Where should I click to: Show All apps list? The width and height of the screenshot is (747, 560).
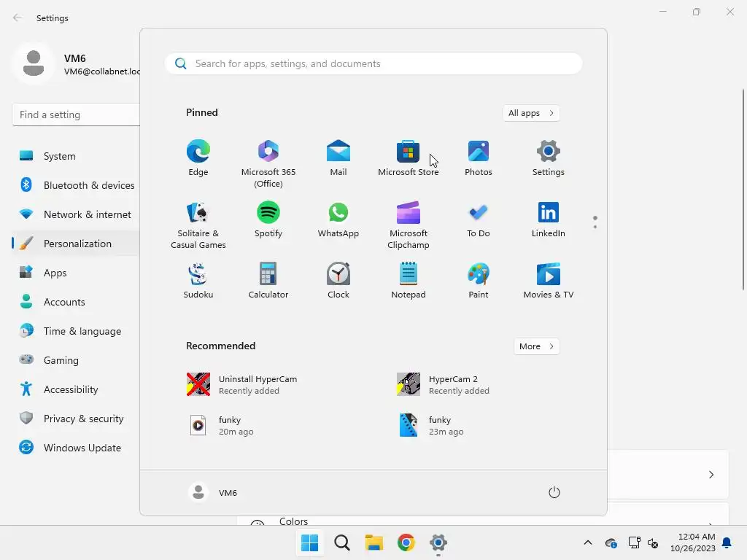(x=531, y=113)
